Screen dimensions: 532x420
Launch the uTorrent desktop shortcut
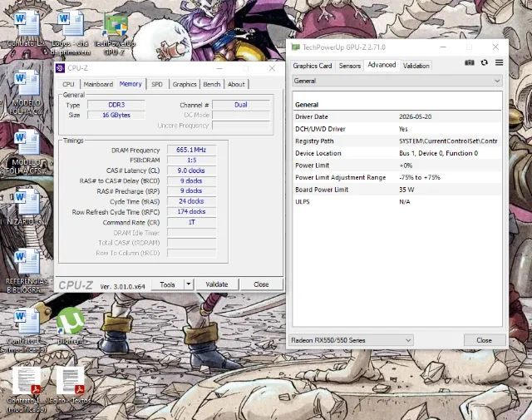70,325
